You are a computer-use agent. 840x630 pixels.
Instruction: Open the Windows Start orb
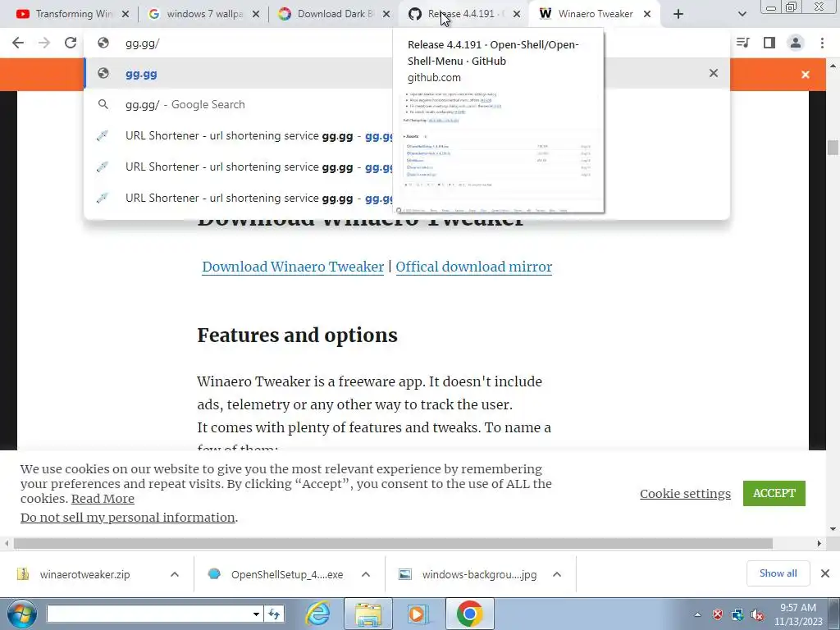point(21,614)
